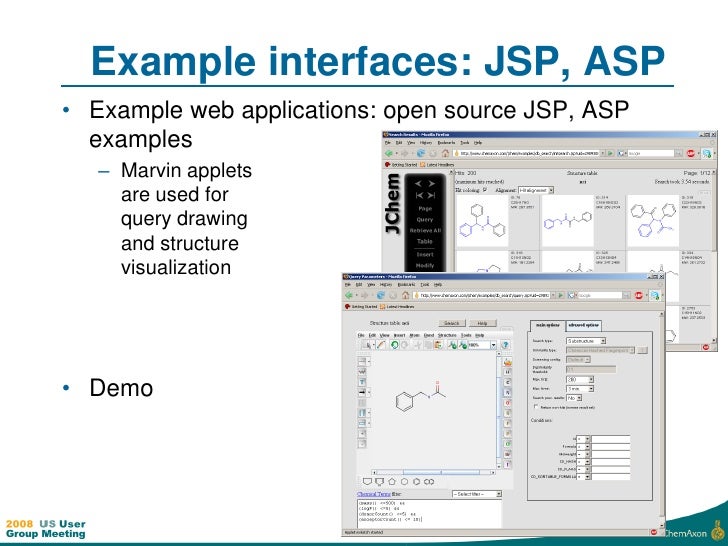Open the Max time dropdown

coord(580,389)
